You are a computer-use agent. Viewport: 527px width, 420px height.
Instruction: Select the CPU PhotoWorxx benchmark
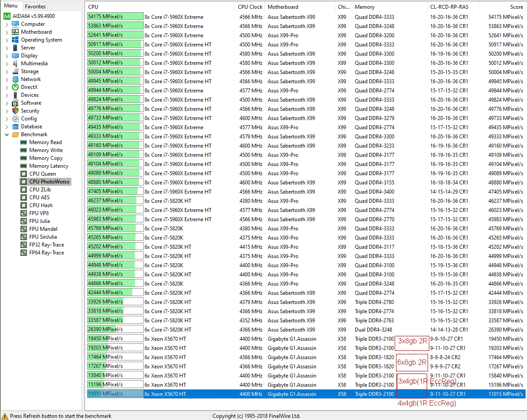[50, 182]
